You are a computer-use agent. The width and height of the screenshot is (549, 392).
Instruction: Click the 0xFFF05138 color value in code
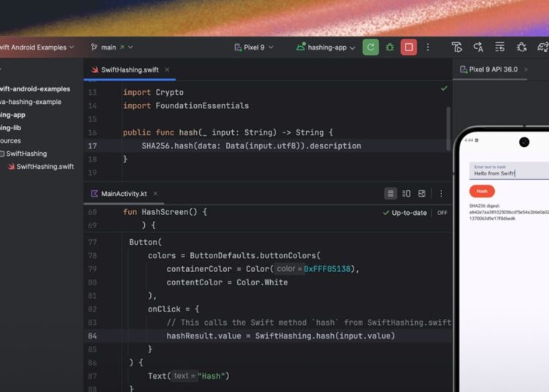[x=329, y=269]
